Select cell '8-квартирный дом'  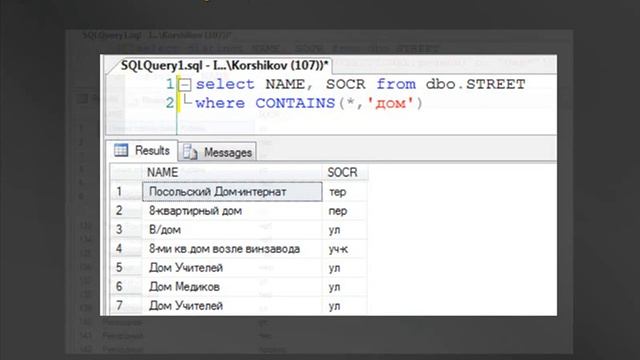[x=232, y=211]
